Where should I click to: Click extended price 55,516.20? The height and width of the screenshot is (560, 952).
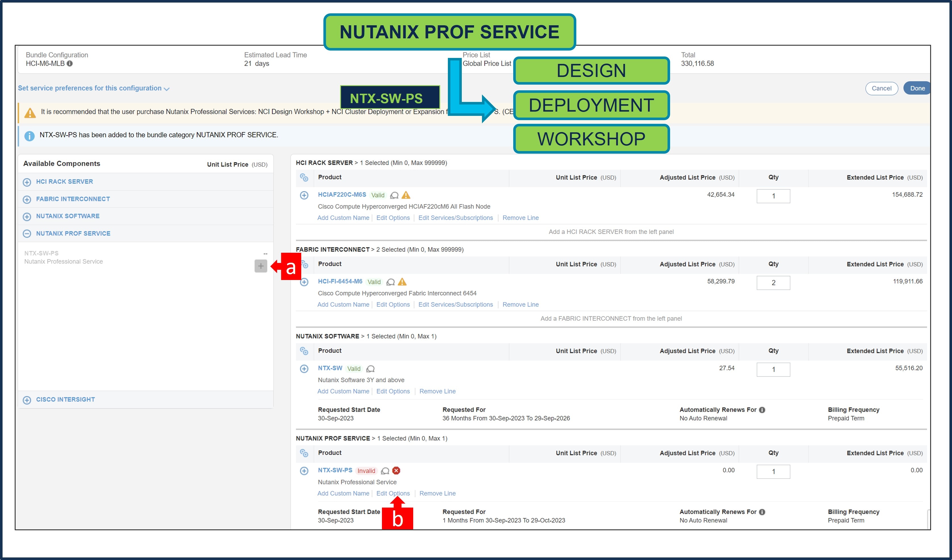pyautogui.click(x=909, y=369)
